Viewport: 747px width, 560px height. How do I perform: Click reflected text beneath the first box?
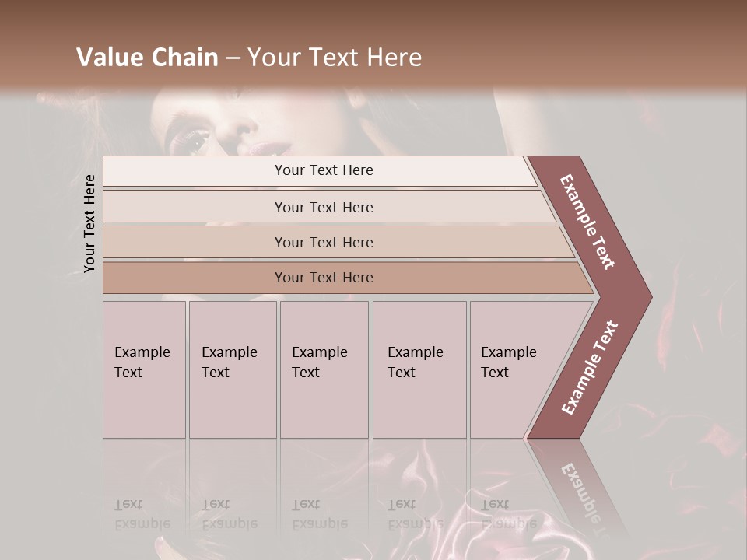(x=141, y=515)
